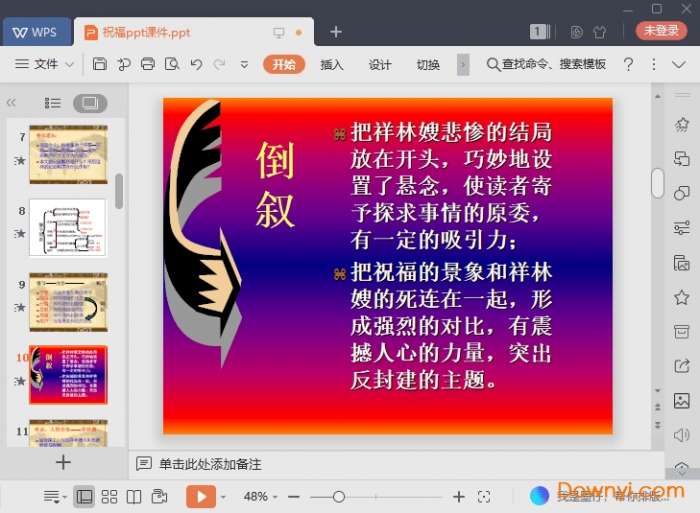The width and height of the screenshot is (700, 513).
Task: Click the camera-style status bar view icon
Action: 159,496
